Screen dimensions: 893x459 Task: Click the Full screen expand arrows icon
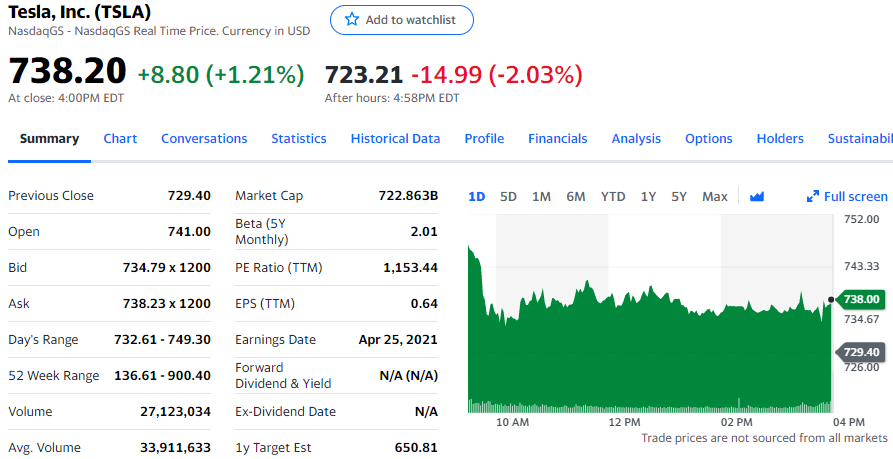tap(813, 196)
